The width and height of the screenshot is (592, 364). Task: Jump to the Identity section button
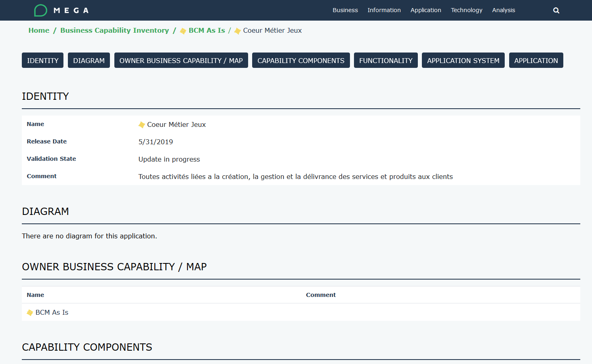coord(42,61)
